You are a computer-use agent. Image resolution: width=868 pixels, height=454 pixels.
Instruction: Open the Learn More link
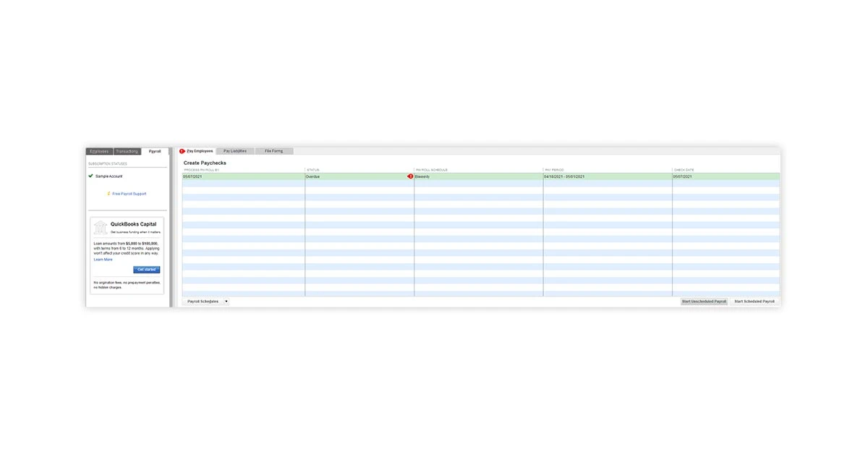point(102,259)
